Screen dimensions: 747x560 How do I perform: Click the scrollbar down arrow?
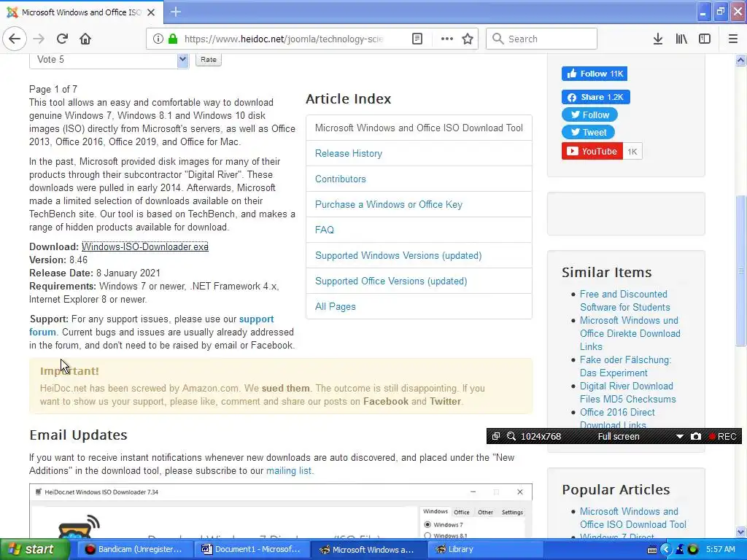(x=741, y=532)
